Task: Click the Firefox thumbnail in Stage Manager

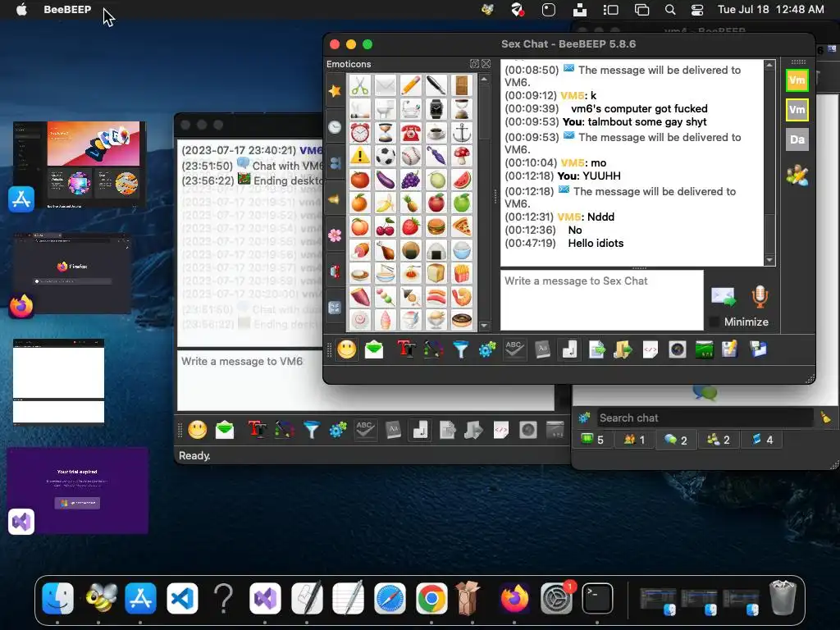Action: pyautogui.click(x=72, y=273)
